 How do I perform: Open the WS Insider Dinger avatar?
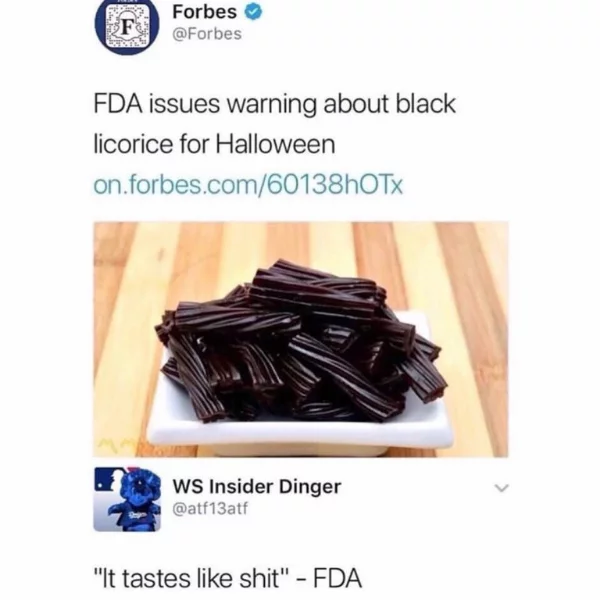(x=127, y=499)
